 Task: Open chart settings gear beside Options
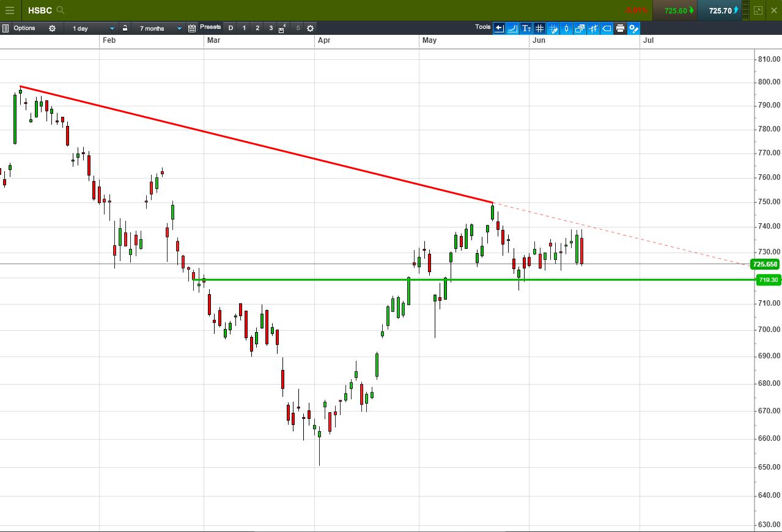click(x=52, y=28)
